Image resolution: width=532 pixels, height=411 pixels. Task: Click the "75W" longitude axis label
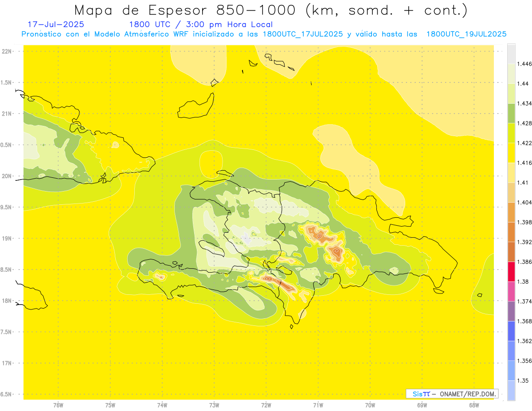point(110,406)
